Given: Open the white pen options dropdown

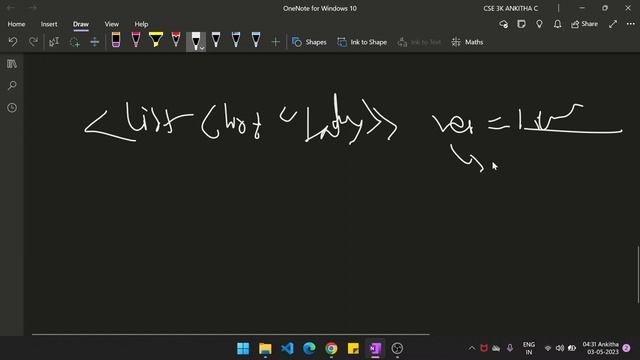Looking at the screenshot, I should [x=202, y=48].
